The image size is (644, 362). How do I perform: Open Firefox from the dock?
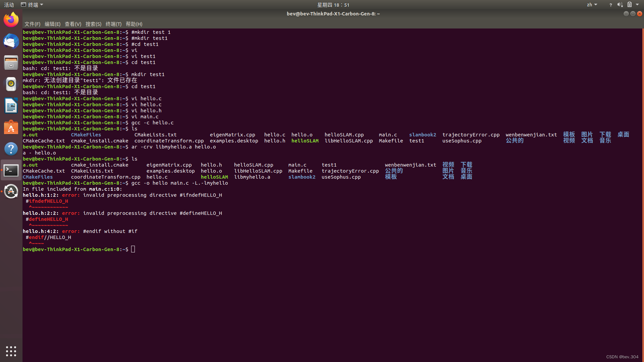(11, 20)
